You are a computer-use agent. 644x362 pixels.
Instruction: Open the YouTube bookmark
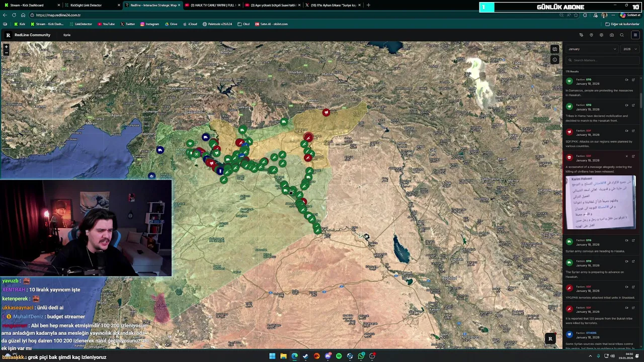coord(106,24)
